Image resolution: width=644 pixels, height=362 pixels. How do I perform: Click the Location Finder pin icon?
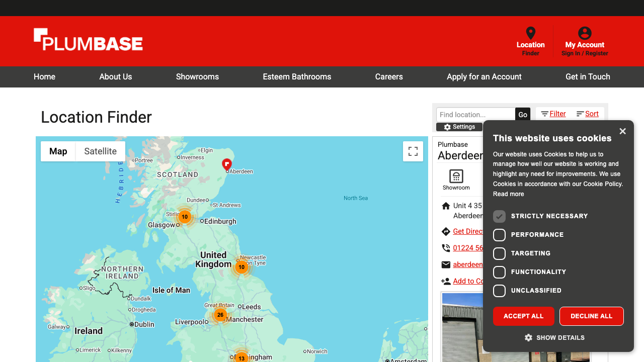coord(530,32)
